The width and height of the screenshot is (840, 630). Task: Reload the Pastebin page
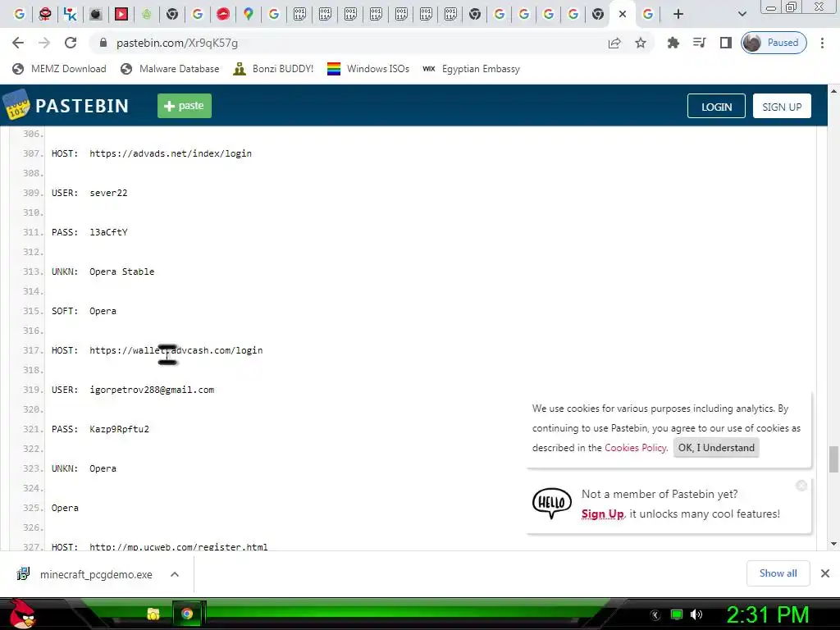pos(71,43)
